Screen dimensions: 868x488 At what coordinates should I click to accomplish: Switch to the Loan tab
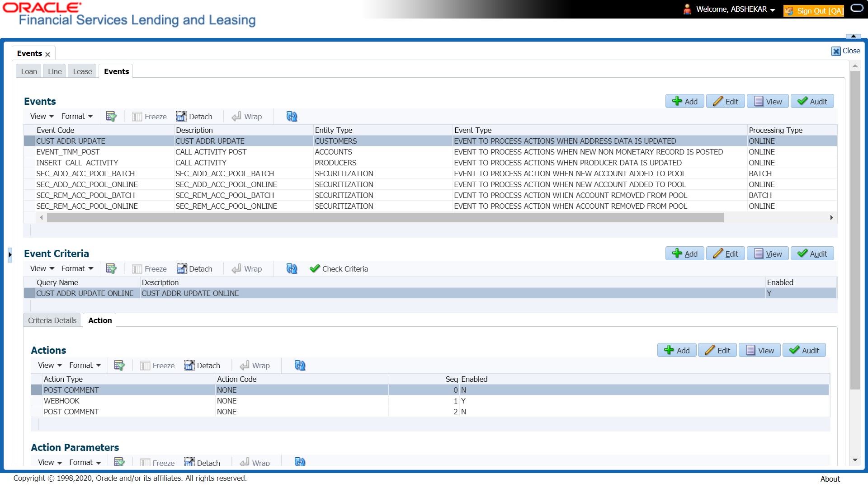29,71
